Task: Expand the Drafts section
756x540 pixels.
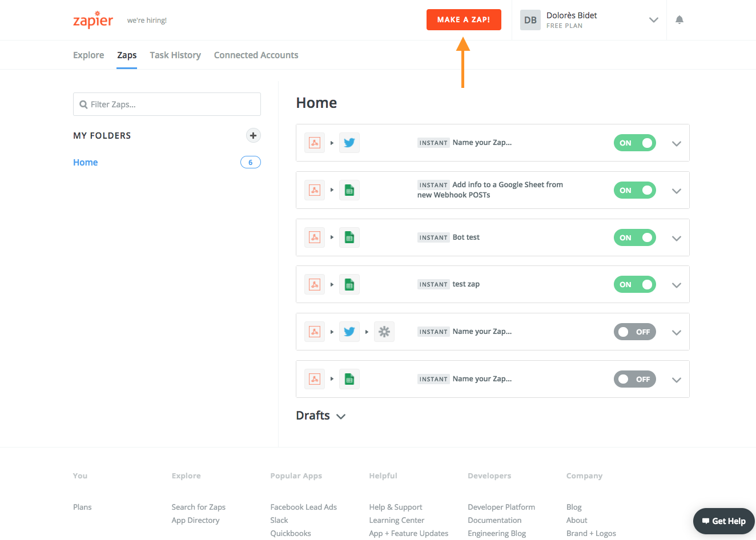Action: point(321,416)
